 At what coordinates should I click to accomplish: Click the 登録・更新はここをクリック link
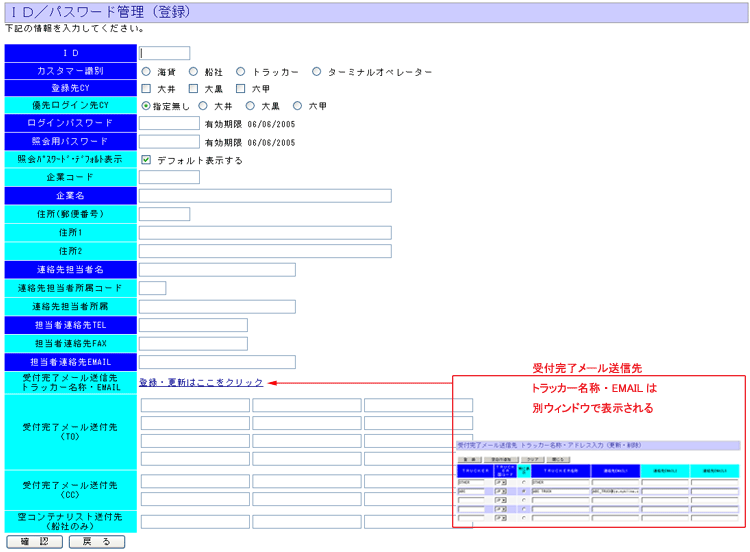(201, 382)
